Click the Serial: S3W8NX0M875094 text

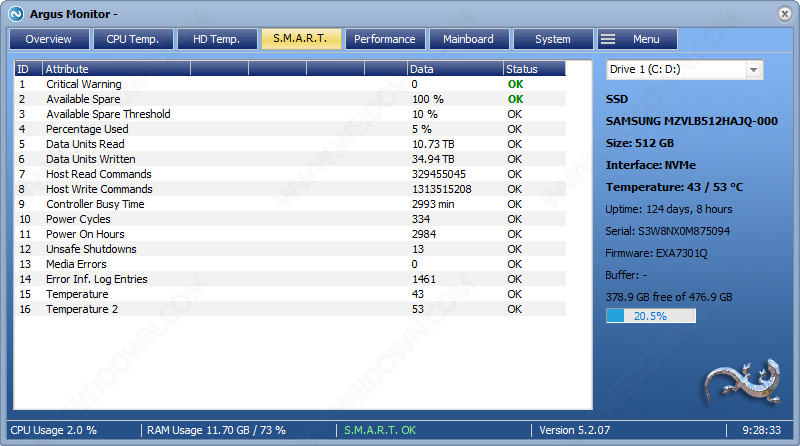(x=667, y=231)
